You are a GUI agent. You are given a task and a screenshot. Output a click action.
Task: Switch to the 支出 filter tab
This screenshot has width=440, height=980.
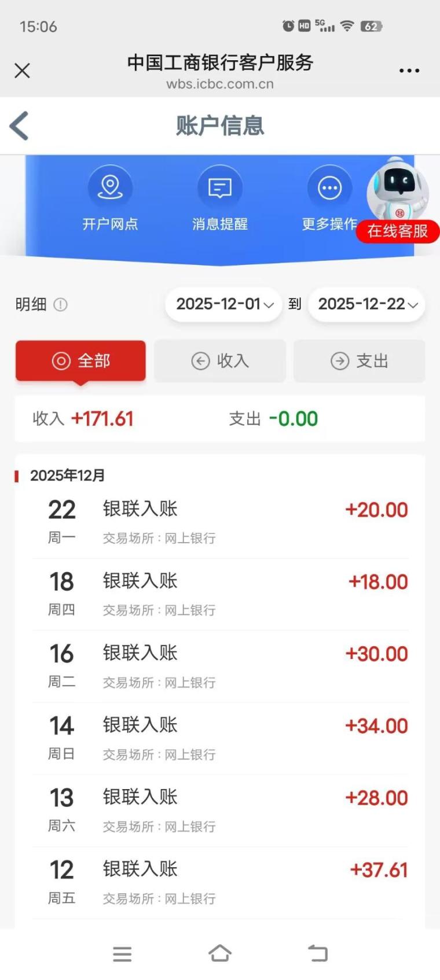359,361
